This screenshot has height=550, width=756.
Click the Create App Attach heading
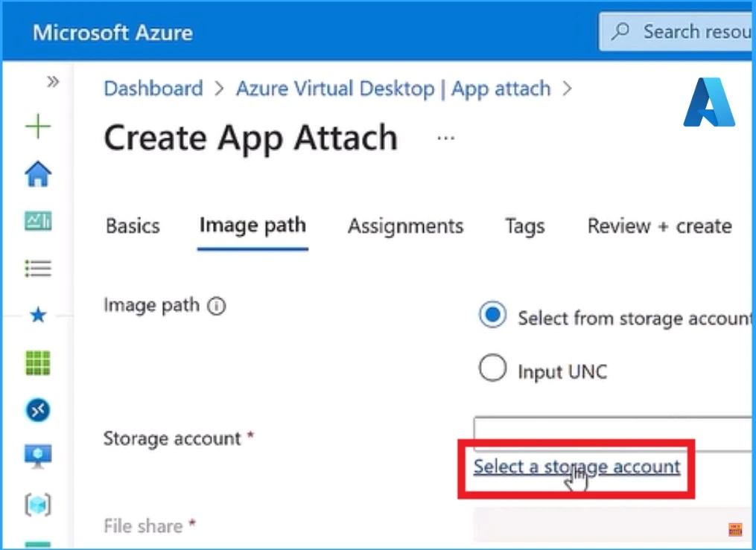tap(251, 138)
